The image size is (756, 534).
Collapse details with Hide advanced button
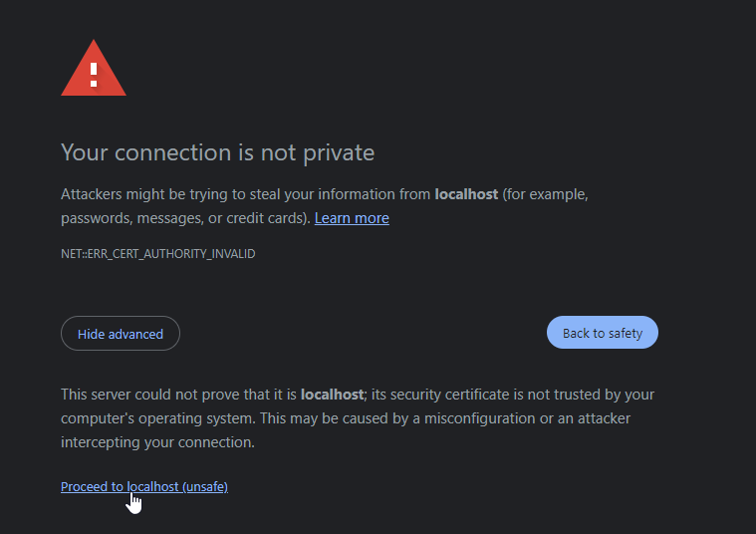point(121,334)
